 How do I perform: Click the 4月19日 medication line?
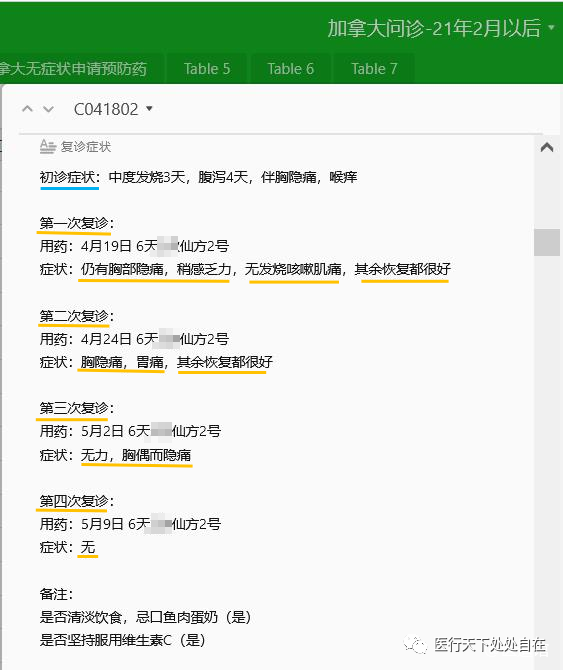pyautogui.click(x=134, y=246)
